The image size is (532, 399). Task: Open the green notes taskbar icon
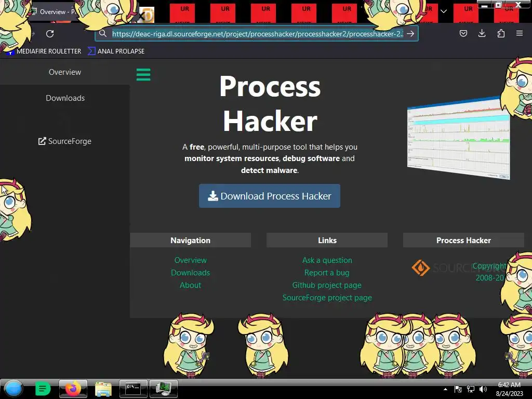pyautogui.click(x=43, y=389)
